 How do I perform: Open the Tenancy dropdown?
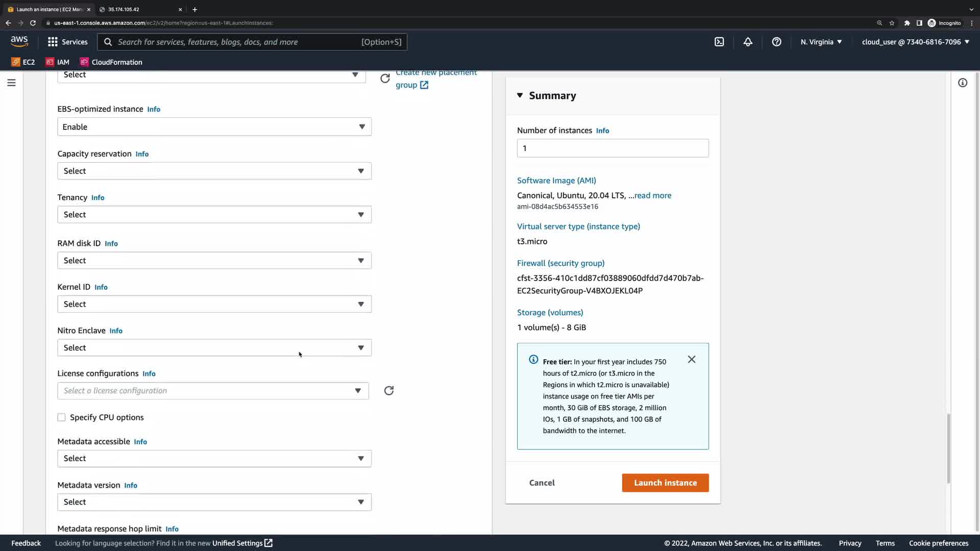coord(214,215)
